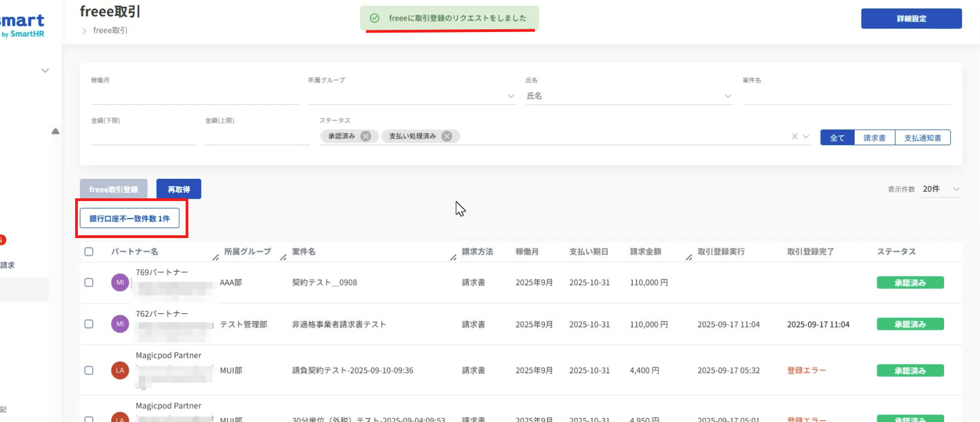Viewport: 980px width, 422px height.
Task: Remove the 支払い処理済み status filter chip
Action: tap(447, 136)
